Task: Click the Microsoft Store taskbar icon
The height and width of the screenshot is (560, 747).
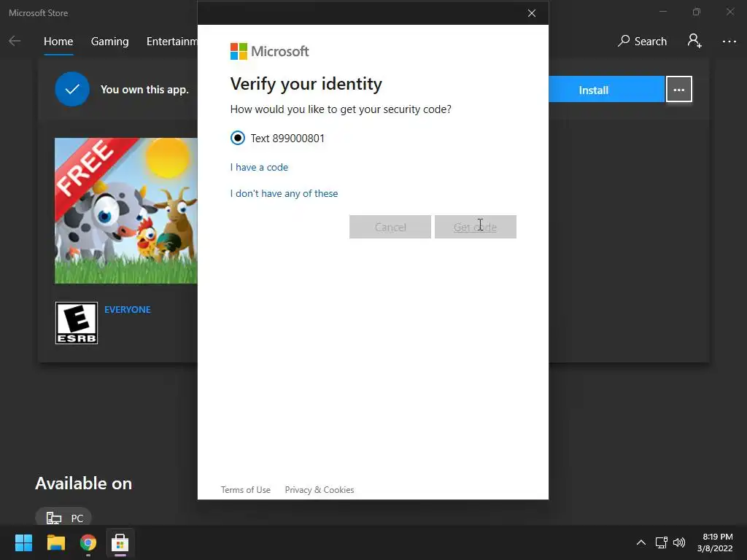Action: [x=120, y=542]
